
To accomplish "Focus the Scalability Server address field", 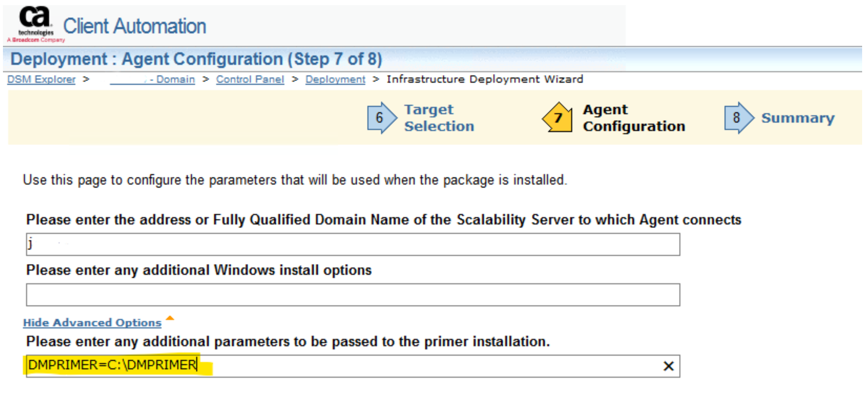I will pos(353,244).
